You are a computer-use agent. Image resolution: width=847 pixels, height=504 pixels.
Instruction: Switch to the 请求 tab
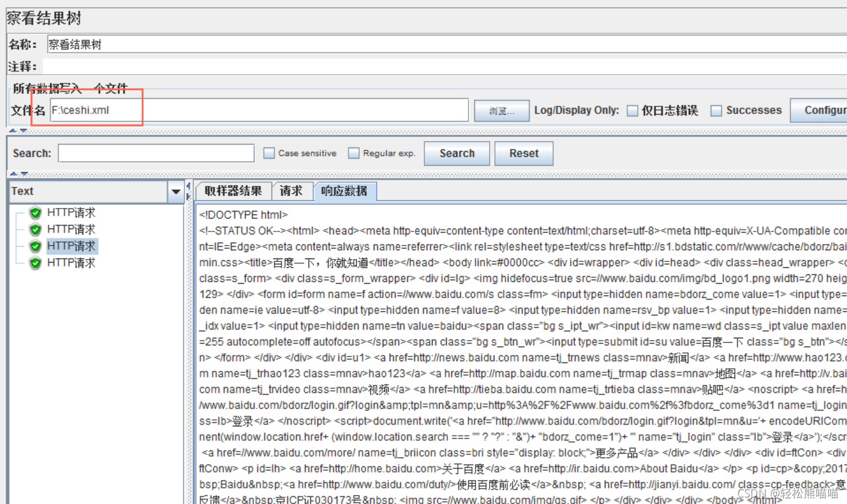(291, 191)
